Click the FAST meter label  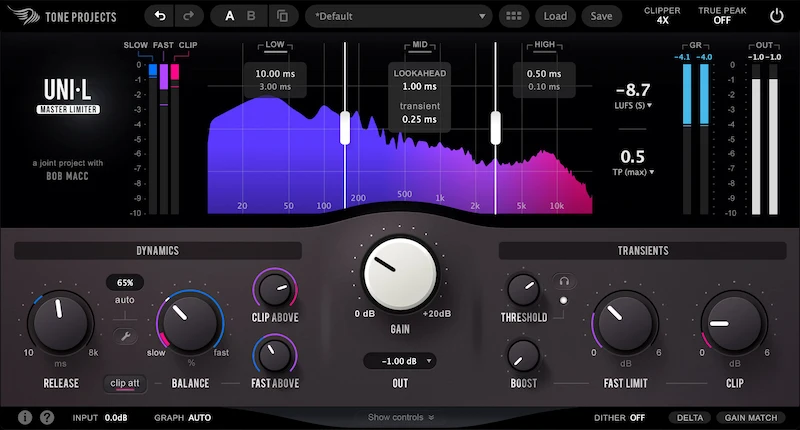[163, 45]
